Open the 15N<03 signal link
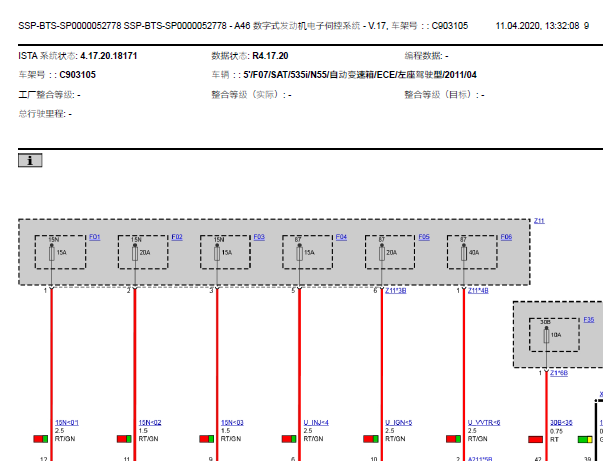The height and width of the screenshot is (461, 603). point(232,423)
